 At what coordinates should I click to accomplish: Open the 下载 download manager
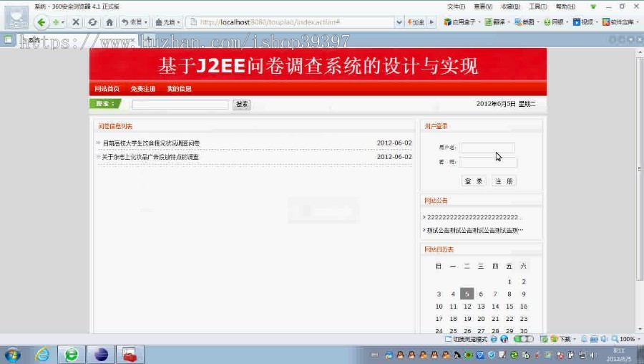tap(562, 339)
